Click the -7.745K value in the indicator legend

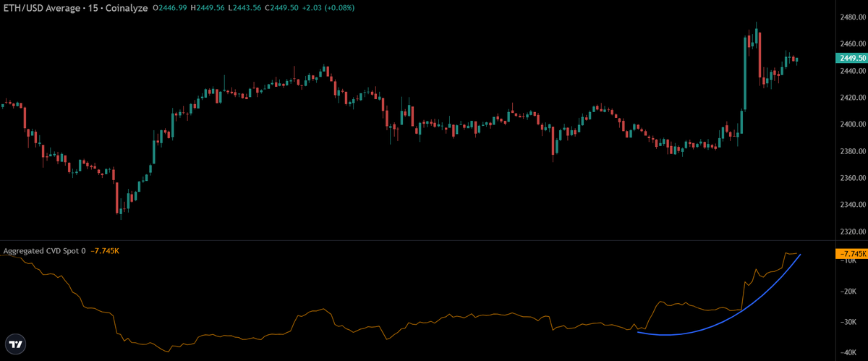[105, 251]
